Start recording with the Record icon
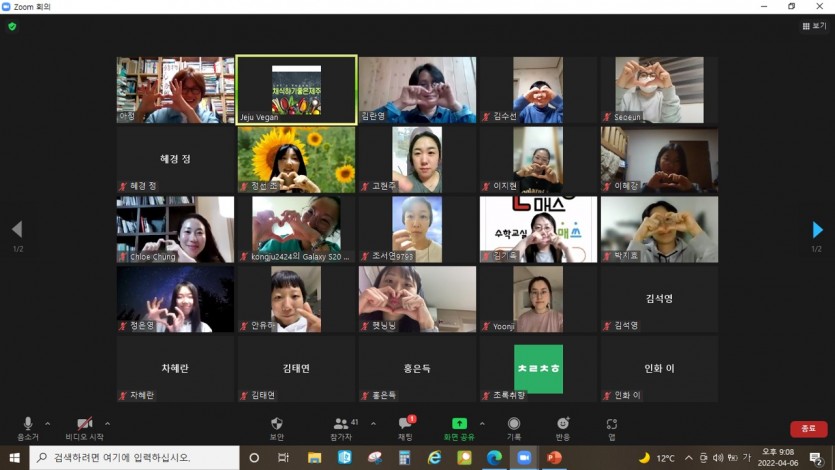This screenshot has height=470, width=835. 513,428
